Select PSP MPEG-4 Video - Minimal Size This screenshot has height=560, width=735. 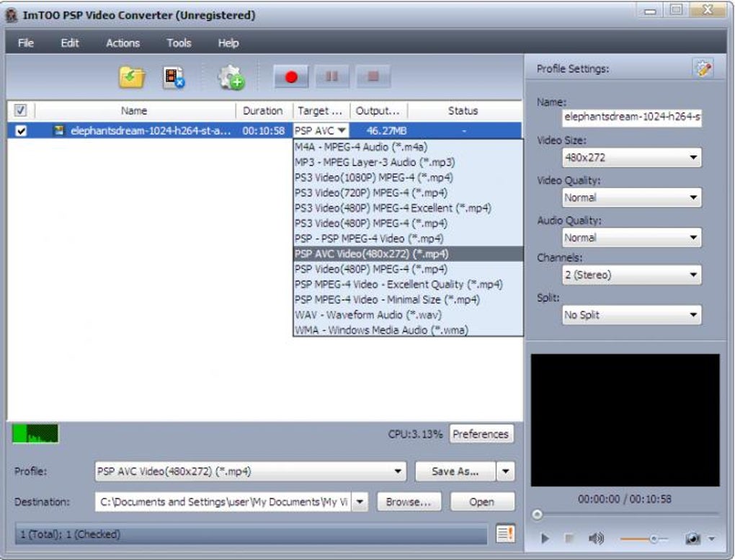(408, 299)
